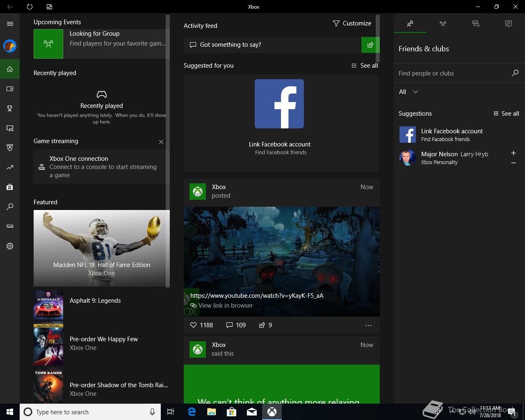Screen dimensions: 525x420
Task: Click the share button beside the post box
Action: coord(370,45)
